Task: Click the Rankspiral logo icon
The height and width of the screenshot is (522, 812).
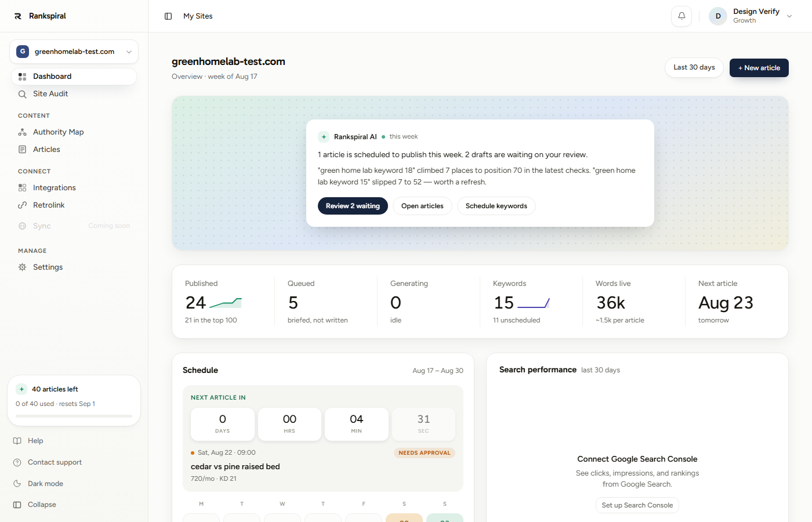Action: pos(18,16)
